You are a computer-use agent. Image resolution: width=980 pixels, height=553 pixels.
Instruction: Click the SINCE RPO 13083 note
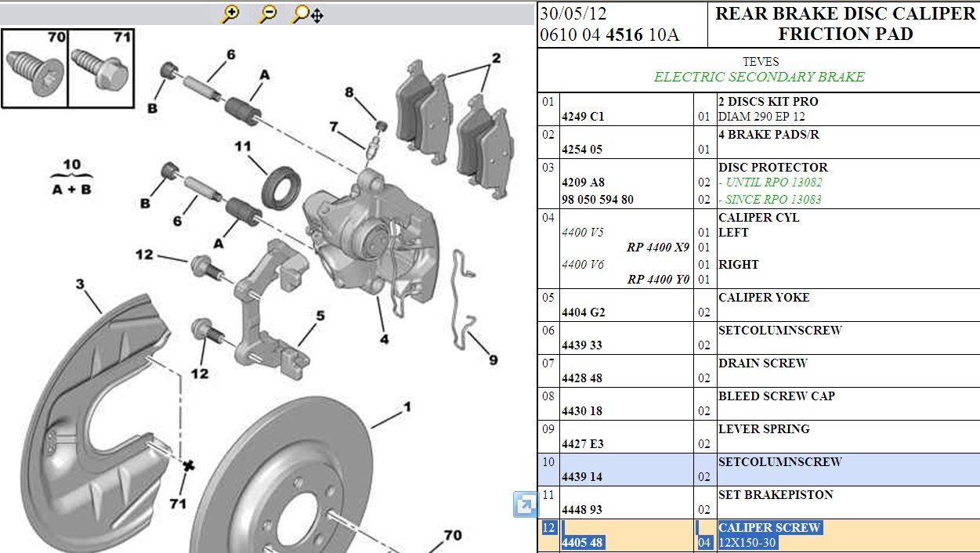click(770, 200)
